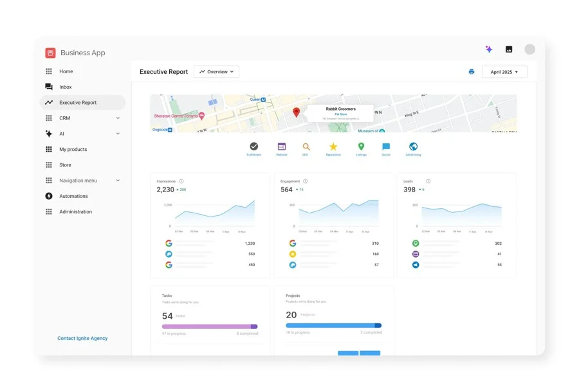Viewport: 579px width, 392px height.
Task: Click the "47 in progress" tasks label
Action: click(x=174, y=334)
